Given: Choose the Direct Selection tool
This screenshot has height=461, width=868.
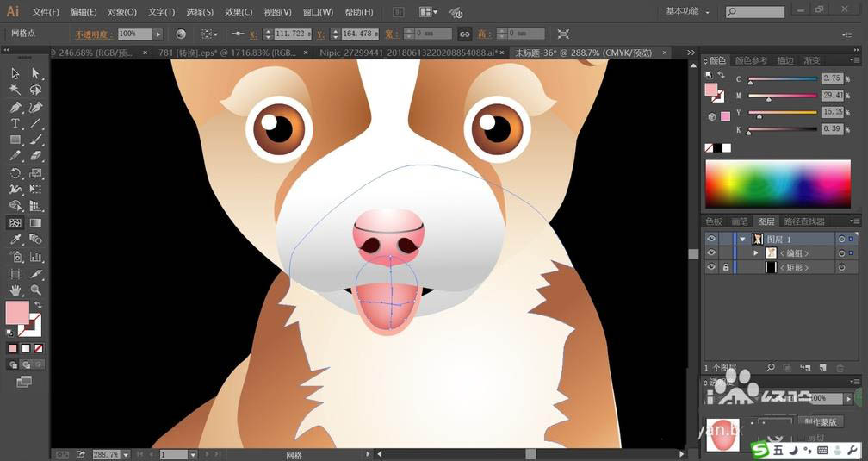Looking at the screenshot, I should coord(36,74).
